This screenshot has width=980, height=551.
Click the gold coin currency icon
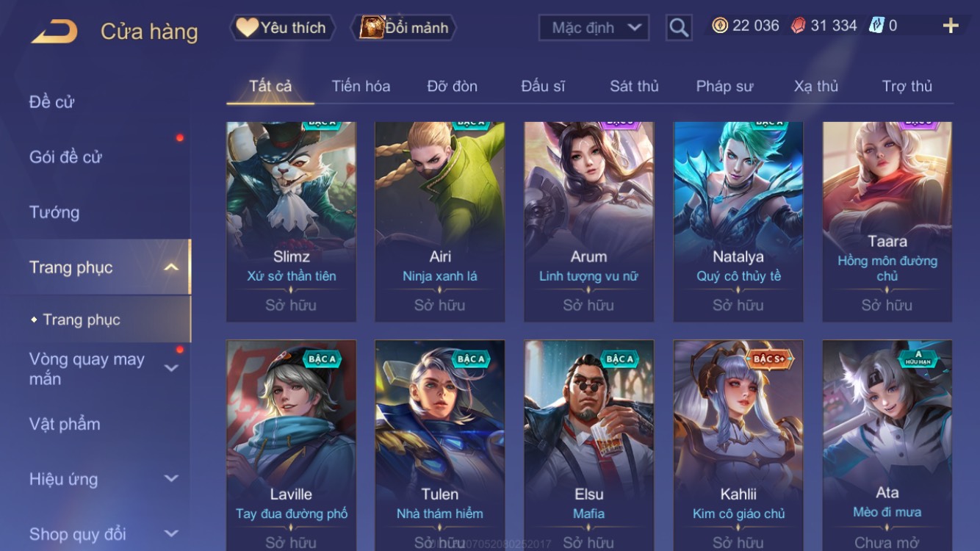click(720, 26)
